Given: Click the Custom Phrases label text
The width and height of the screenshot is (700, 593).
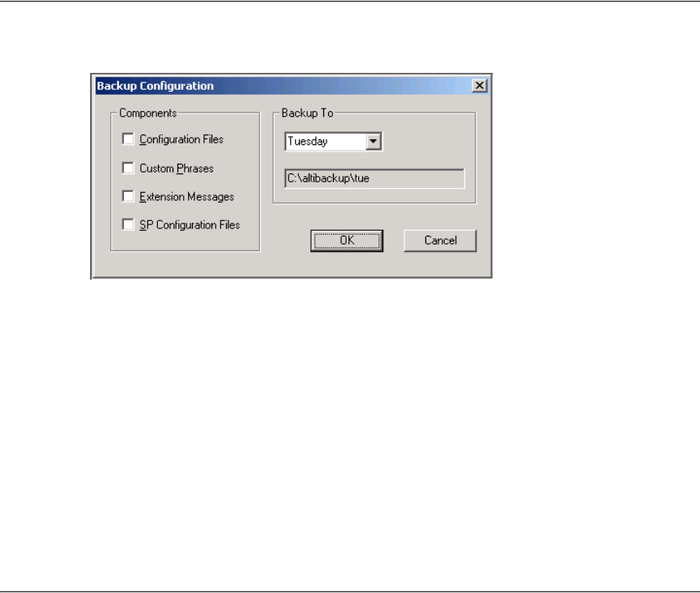Looking at the screenshot, I should (x=177, y=169).
